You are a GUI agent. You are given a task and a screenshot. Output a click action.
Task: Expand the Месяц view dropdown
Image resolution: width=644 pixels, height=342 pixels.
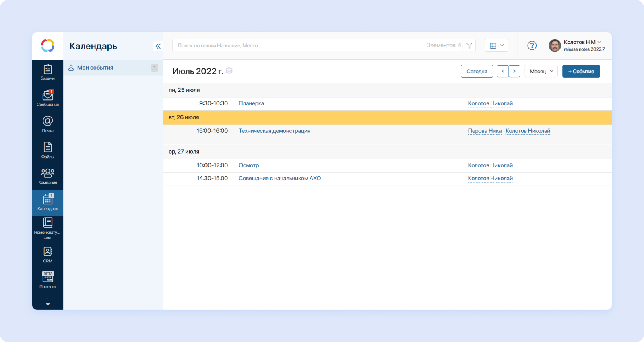pos(541,71)
